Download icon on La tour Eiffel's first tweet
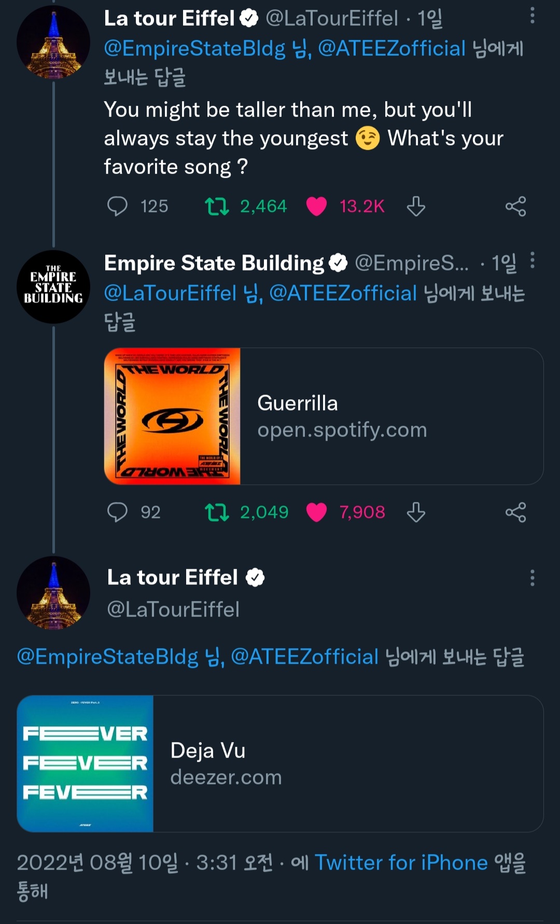Image resolution: width=560 pixels, height=924 pixels. (416, 206)
